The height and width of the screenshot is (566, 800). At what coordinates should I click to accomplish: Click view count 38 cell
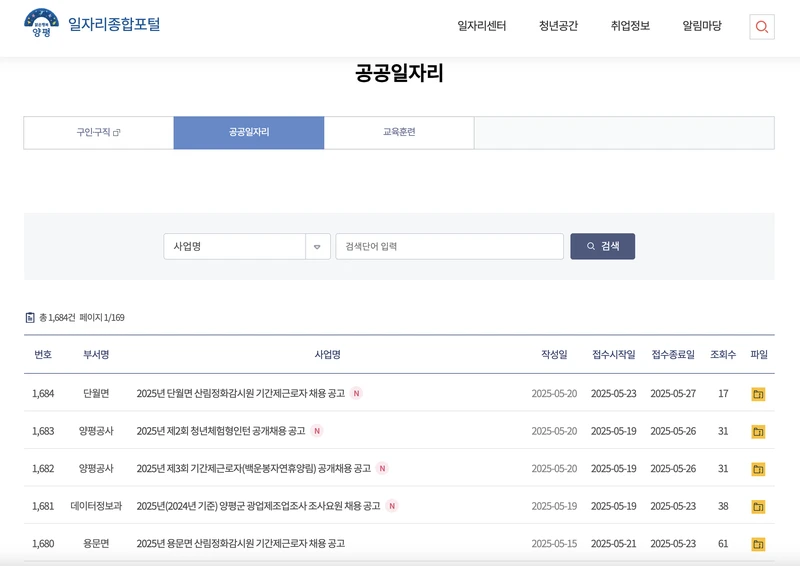pyautogui.click(x=723, y=506)
